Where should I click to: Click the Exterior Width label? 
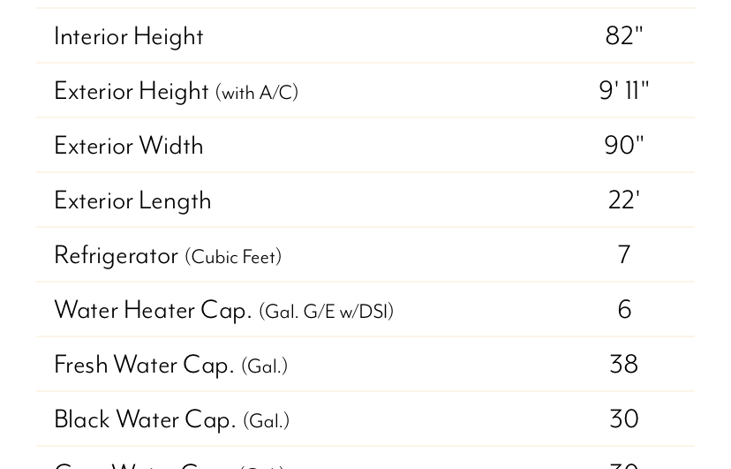129,145
